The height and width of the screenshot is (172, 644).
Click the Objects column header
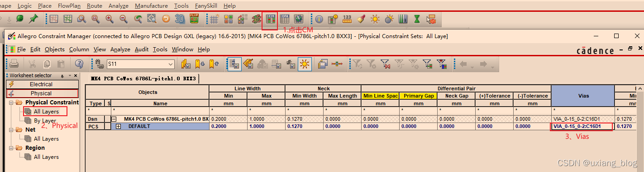tap(148, 92)
